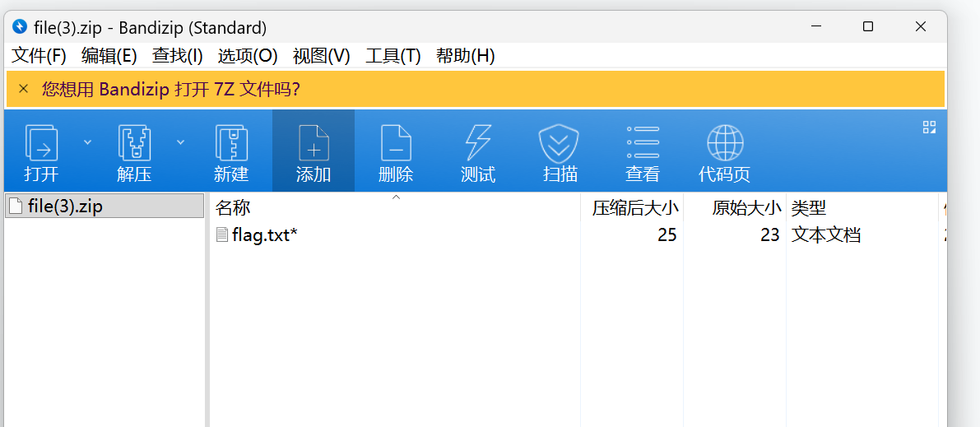Viewport: 980px width, 427px height.
Task: Open the 工具(T) menu
Action: pyautogui.click(x=393, y=56)
